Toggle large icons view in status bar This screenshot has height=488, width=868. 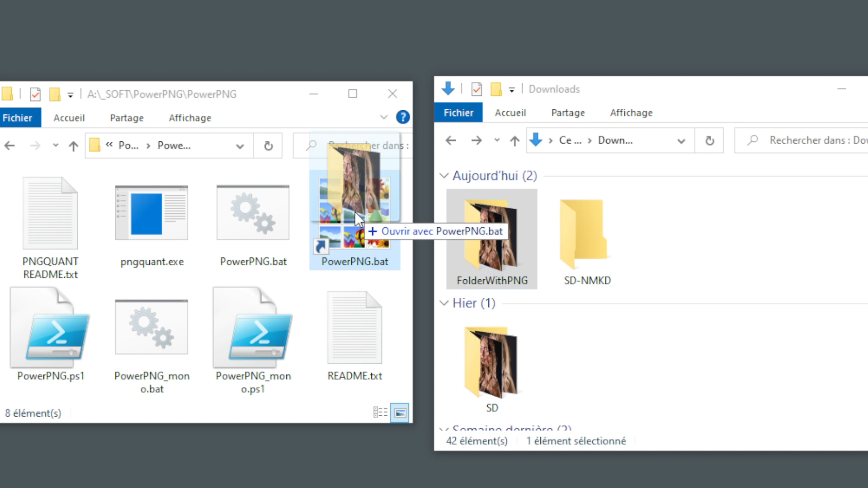400,412
